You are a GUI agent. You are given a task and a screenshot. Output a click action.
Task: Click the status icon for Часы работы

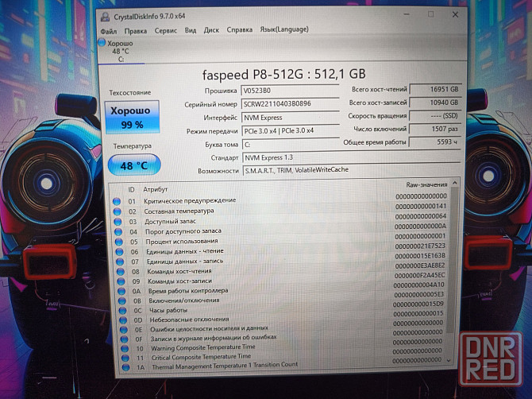coord(123,310)
